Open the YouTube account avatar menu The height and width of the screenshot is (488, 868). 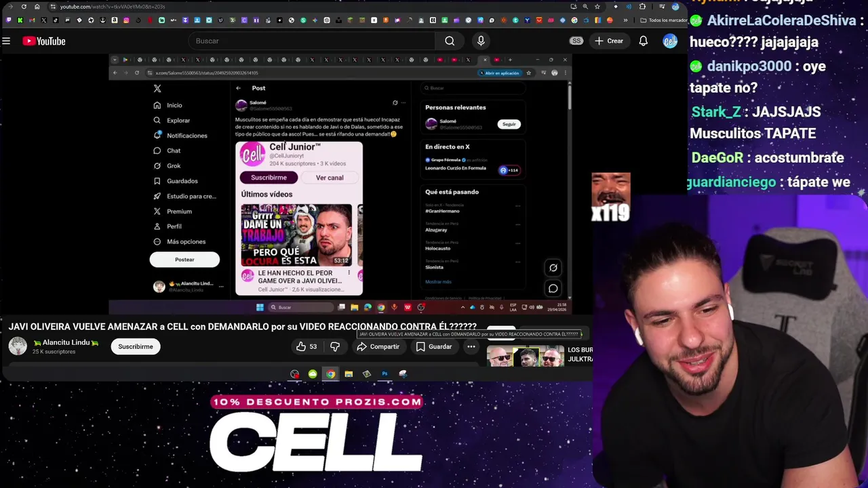670,41
